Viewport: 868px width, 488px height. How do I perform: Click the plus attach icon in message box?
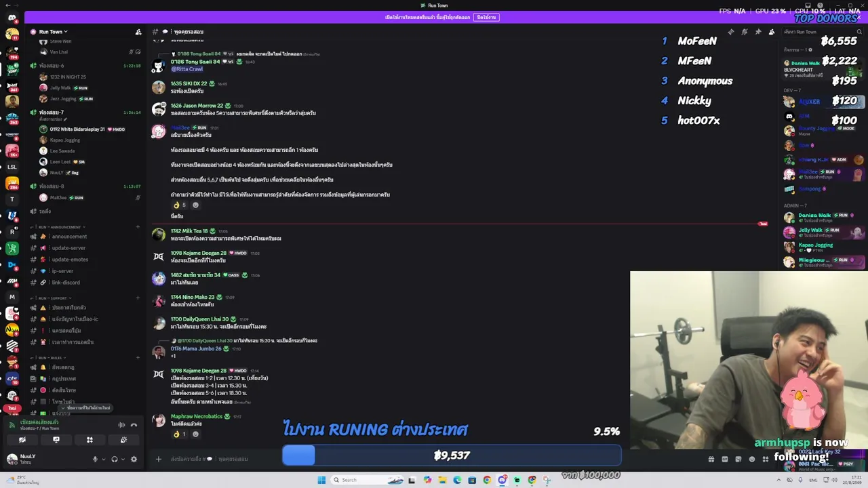(159, 459)
